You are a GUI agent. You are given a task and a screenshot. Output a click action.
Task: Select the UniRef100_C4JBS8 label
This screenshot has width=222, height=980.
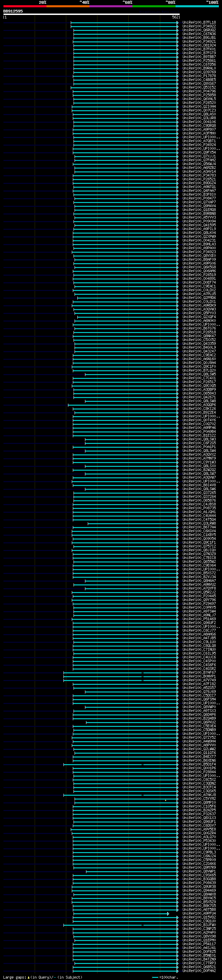click(x=199, y=504)
